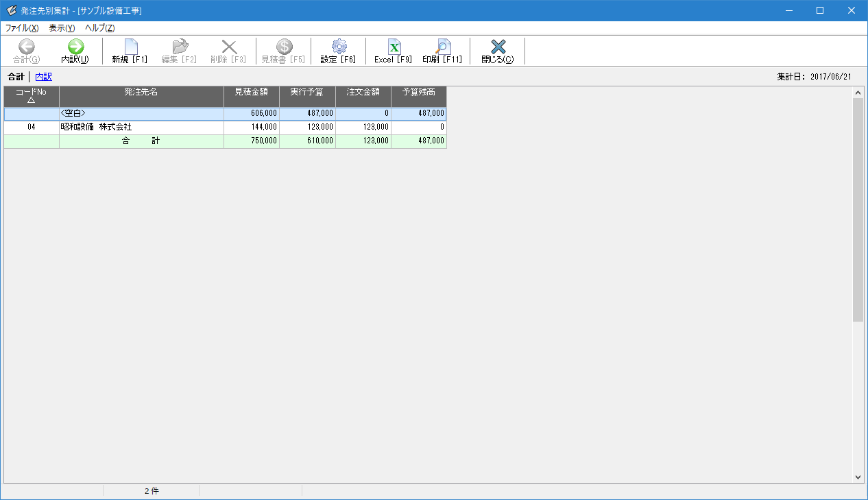Click the 削除 [F3] cross icon
This screenshot has width=868, height=500.
[229, 47]
